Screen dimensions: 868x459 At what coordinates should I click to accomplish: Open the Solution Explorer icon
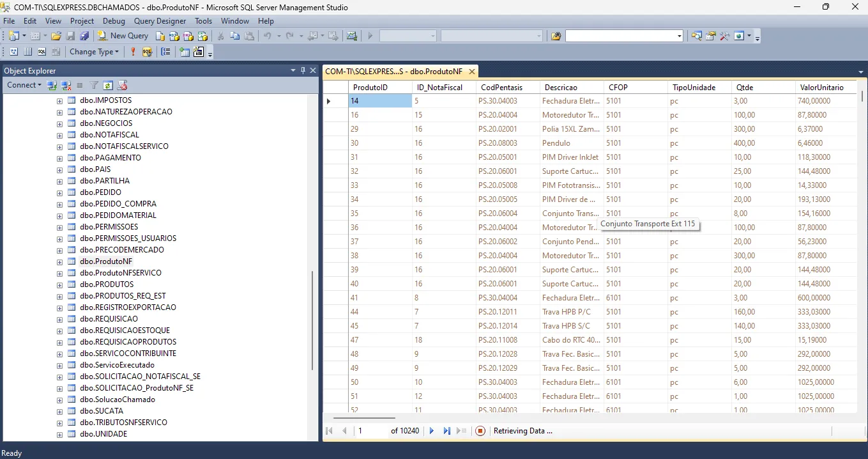(x=696, y=36)
